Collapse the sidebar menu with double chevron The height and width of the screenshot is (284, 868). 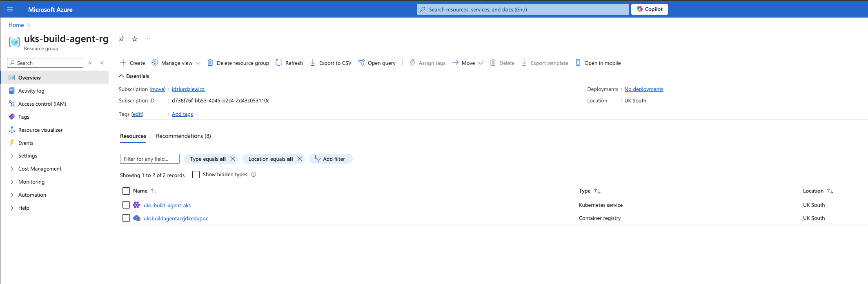click(102, 63)
